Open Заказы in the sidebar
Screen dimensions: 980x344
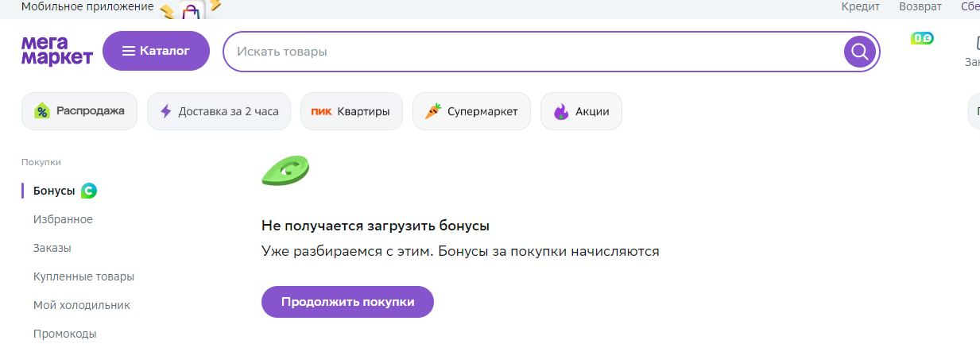[x=52, y=248]
